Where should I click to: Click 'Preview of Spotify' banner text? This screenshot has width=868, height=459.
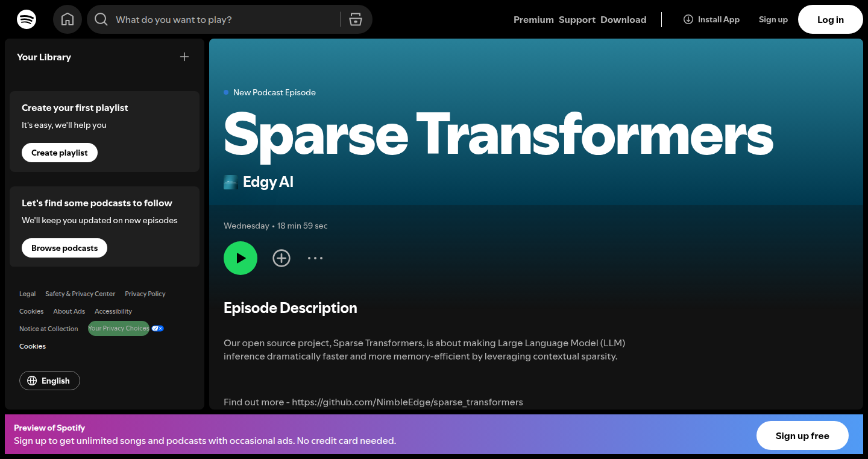[x=49, y=428]
